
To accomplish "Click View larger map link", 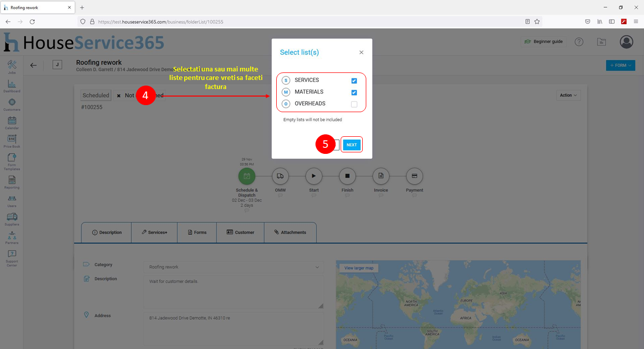I will tap(359, 268).
